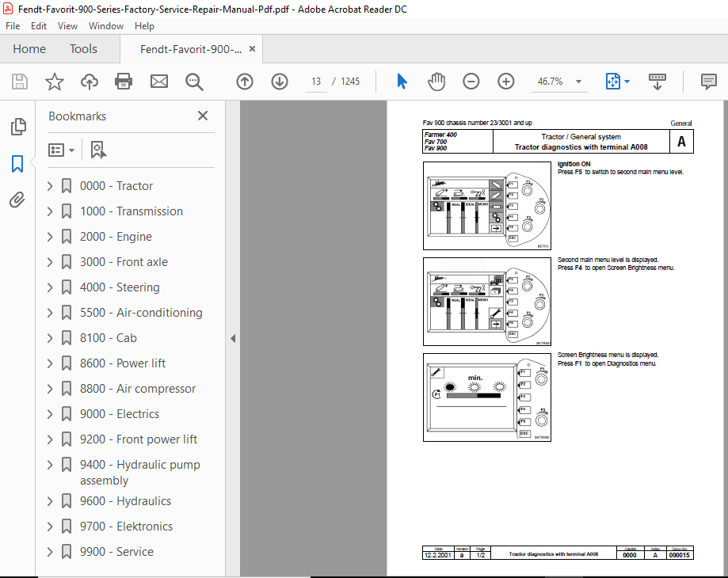Close the Bookmarks panel

click(x=203, y=116)
